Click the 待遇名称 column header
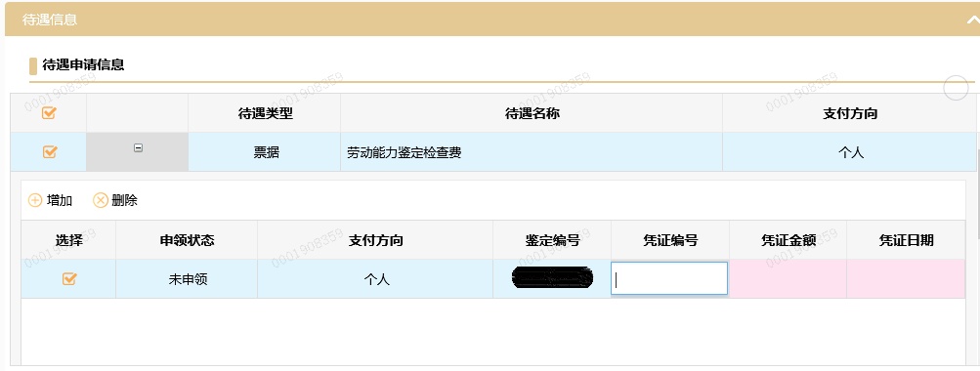This screenshot has height=371, width=980. coord(532,113)
